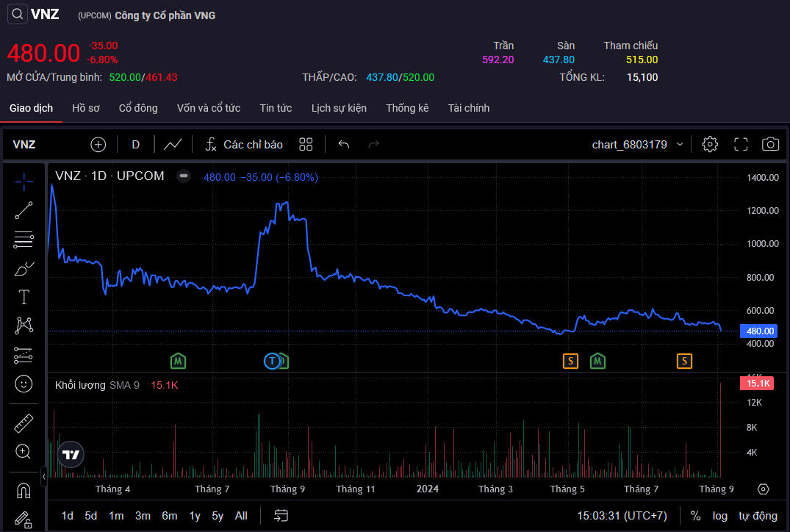Enter fullscreen chart mode
The image size is (790, 532).
(x=741, y=144)
